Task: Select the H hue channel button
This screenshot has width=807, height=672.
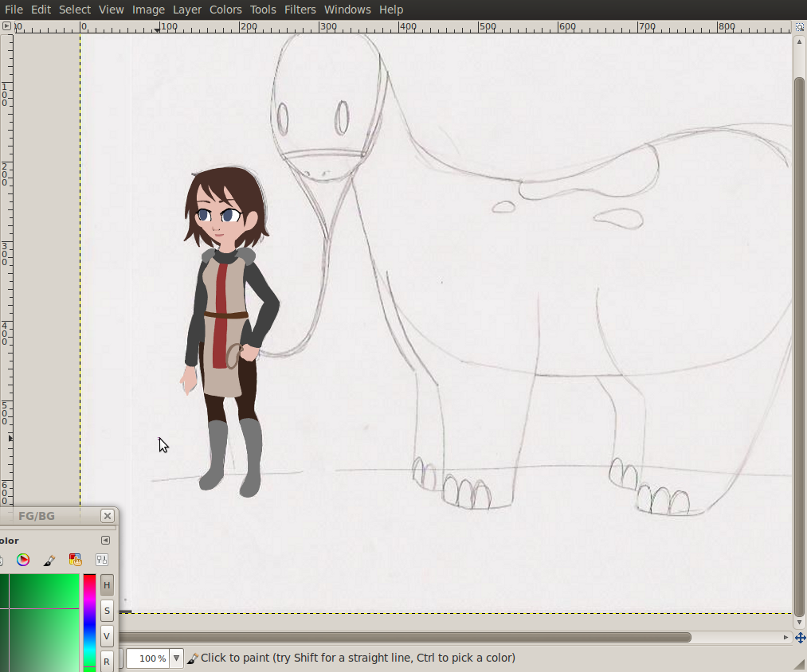Action: [x=107, y=585]
